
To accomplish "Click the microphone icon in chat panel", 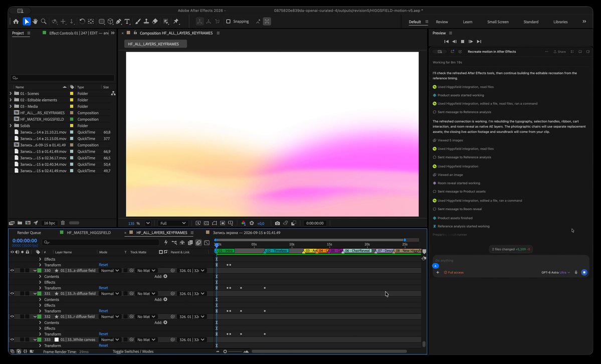I will [x=576, y=272].
